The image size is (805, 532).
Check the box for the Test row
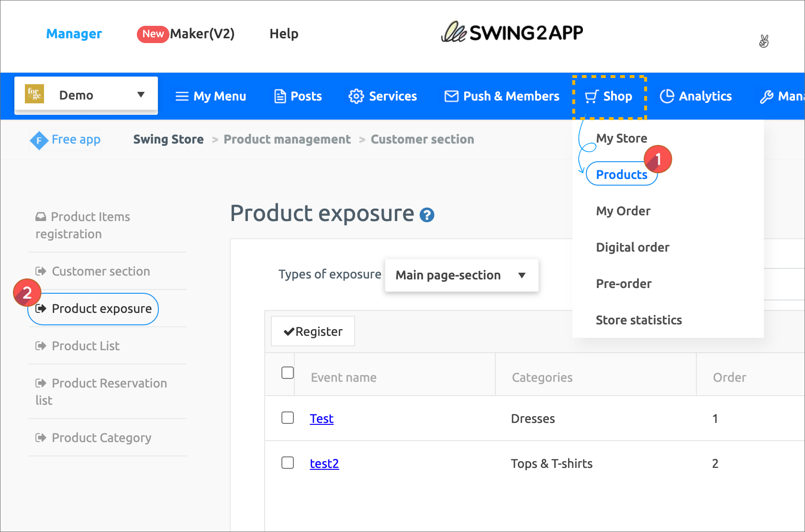288,418
